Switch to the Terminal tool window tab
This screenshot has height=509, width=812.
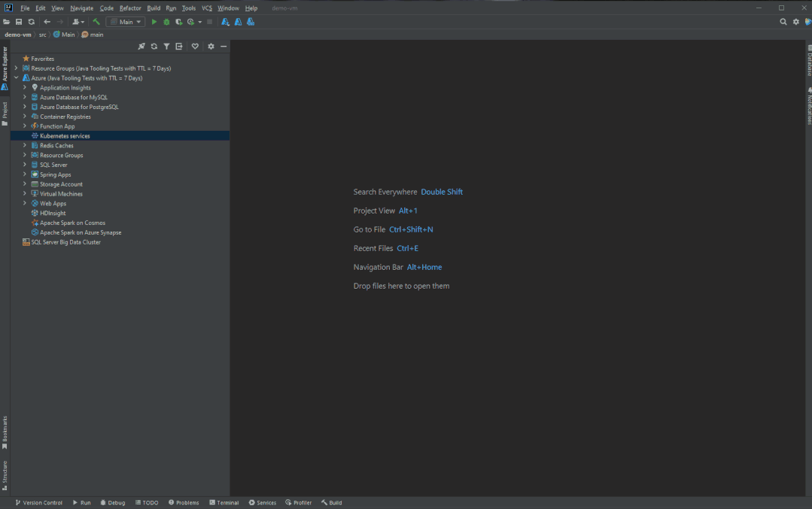pos(224,502)
